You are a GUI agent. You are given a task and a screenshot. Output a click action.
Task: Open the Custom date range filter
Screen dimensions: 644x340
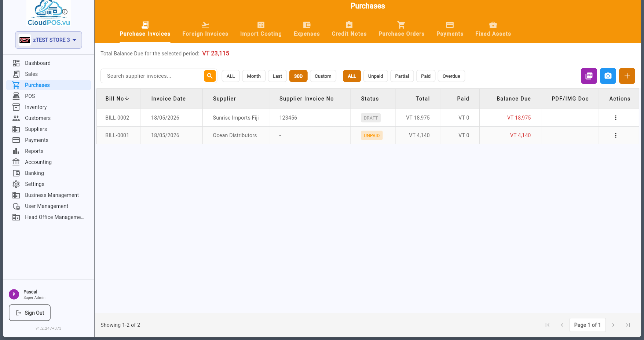tap(323, 76)
